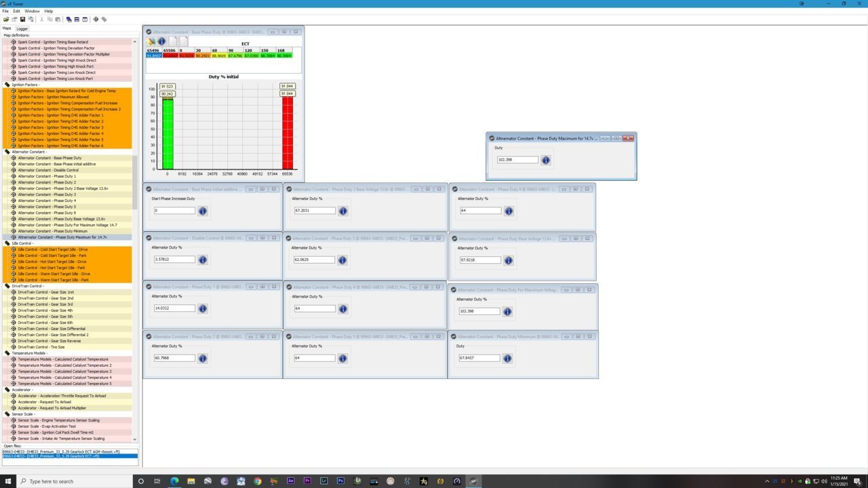
Task: Select the yellow 88.9609 table cell
Action: 218,56
